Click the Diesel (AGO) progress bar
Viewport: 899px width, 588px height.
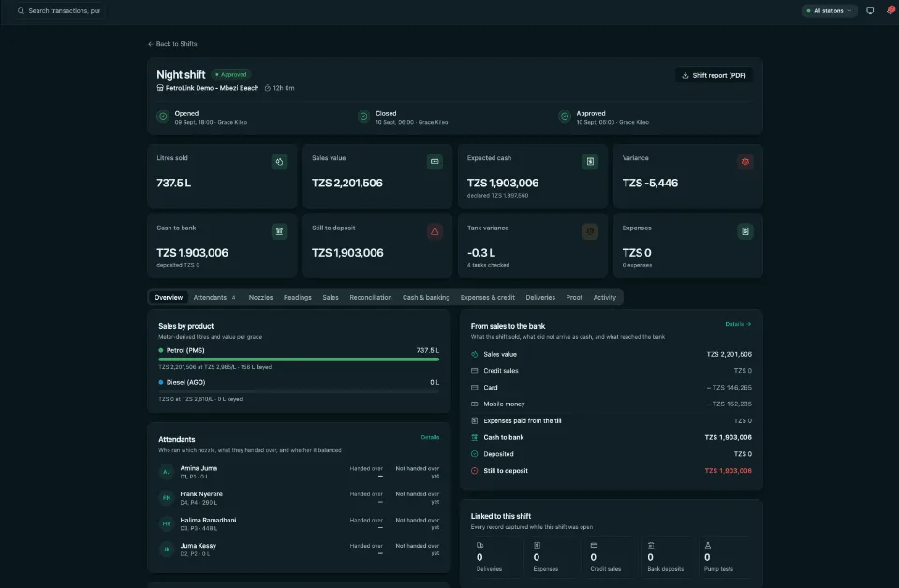[x=299, y=391]
